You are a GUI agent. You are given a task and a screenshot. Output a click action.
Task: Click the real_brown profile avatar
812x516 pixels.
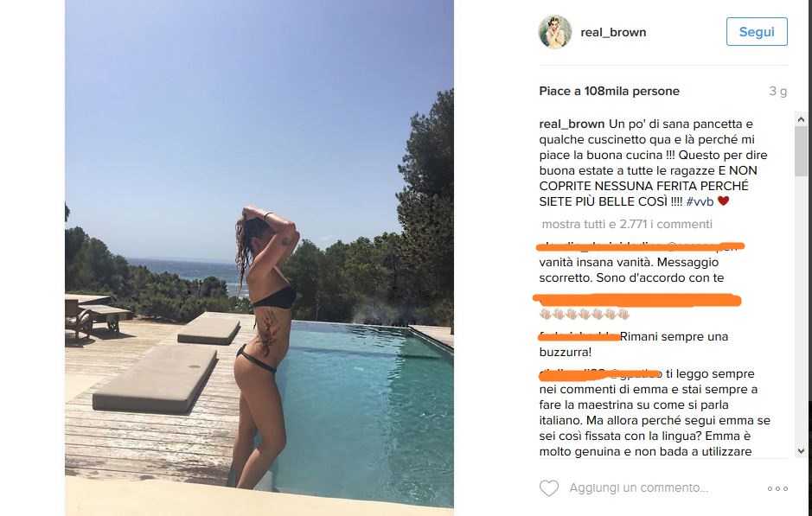click(x=555, y=32)
